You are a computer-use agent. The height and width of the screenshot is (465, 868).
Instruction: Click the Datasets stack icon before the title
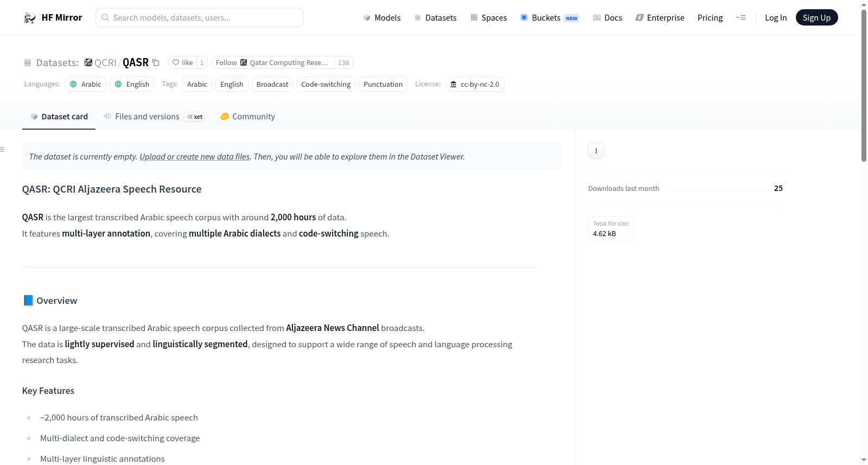pyautogui.click(x=28, y=62)
